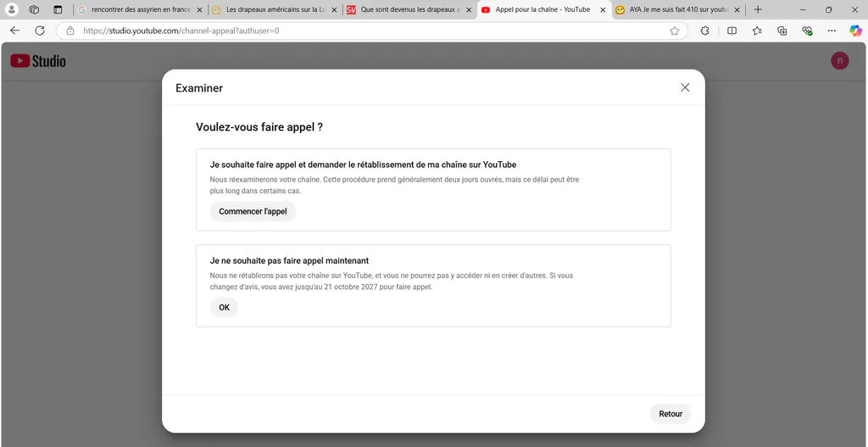
Task: Close the 'AYA Je me suis fait' tab
Action: click(737, 10)
